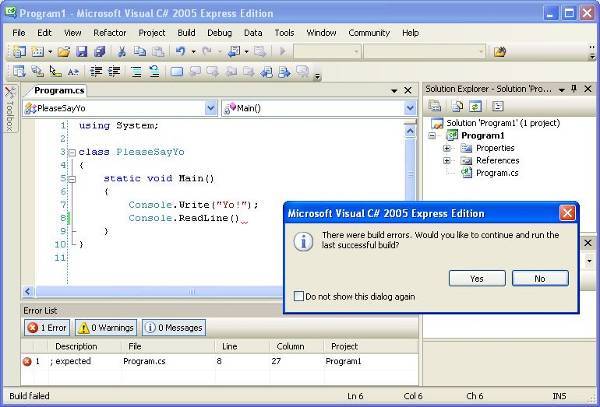Click the Previous Bookmark in Document icon
The image size is (600, 407).
click(266, 71)
